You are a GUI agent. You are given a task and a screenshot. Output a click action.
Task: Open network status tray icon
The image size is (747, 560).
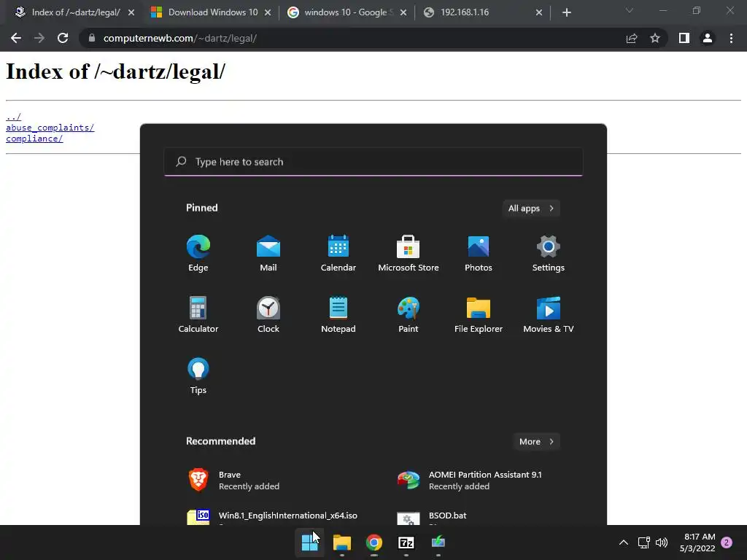[x=643, y=542]
